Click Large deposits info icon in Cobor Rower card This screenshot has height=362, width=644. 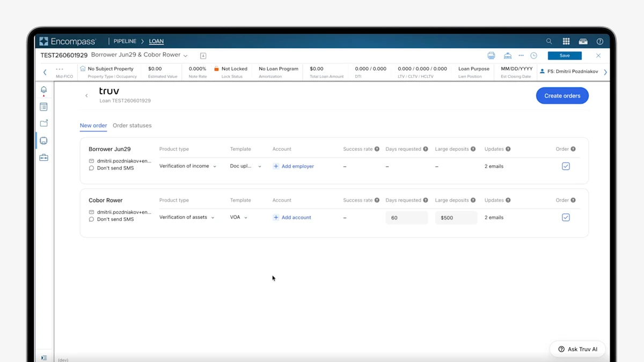[x=473, y=200]
